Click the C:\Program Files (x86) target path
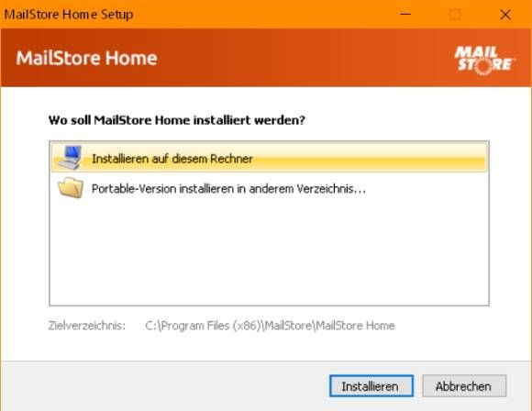Screen dimensions: 532x411 pos(270,326)
